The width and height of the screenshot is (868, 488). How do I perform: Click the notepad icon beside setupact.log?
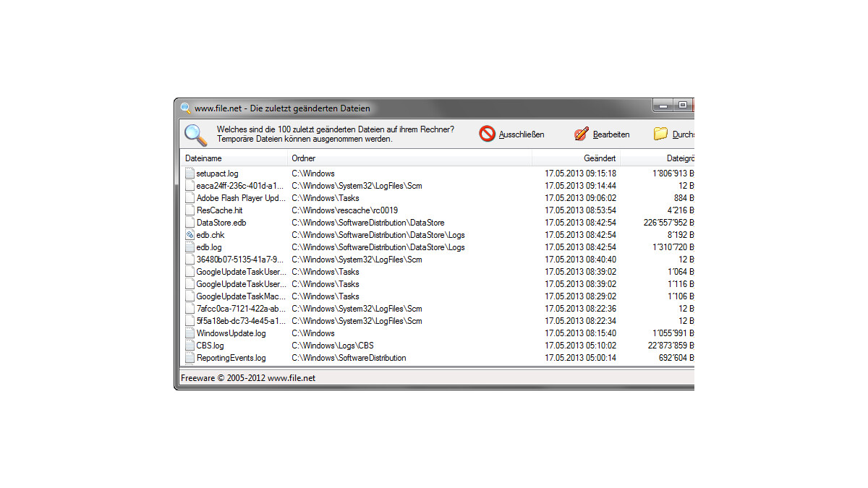tap(190, 173)
